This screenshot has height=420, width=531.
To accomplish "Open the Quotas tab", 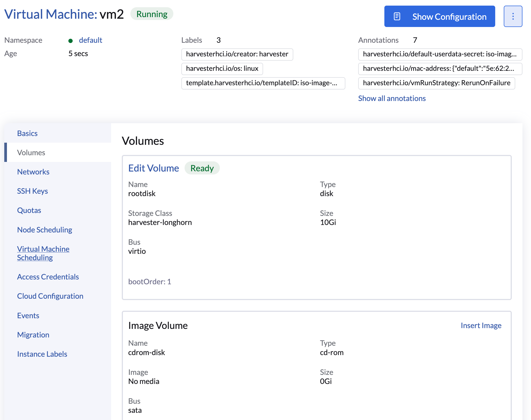I will pos(29,210).
